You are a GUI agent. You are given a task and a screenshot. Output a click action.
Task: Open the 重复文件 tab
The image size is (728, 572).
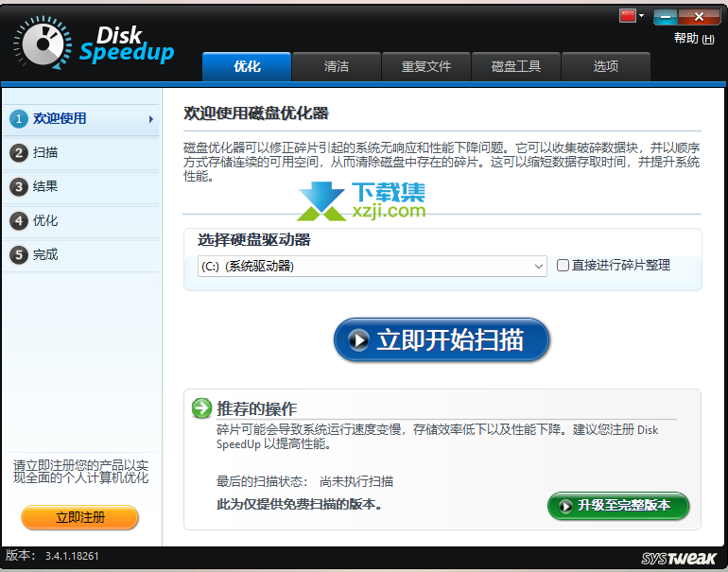coord(426,67)
